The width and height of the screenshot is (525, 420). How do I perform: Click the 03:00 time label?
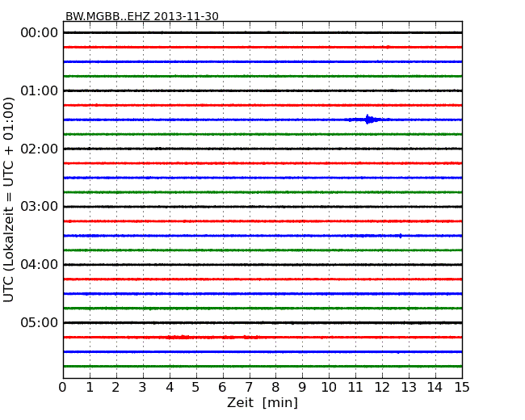[x=40, y=207]
